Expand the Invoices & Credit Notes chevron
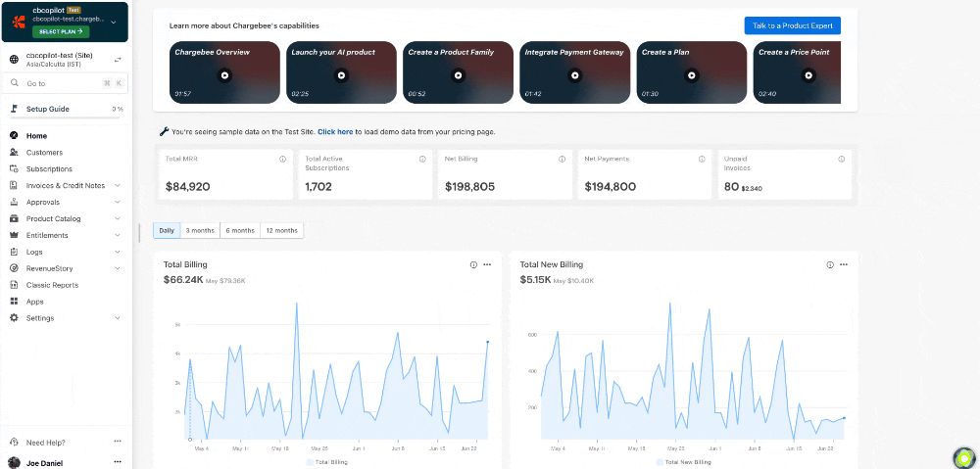This screenshot has width=980, height=469. [x=118, y=185]
